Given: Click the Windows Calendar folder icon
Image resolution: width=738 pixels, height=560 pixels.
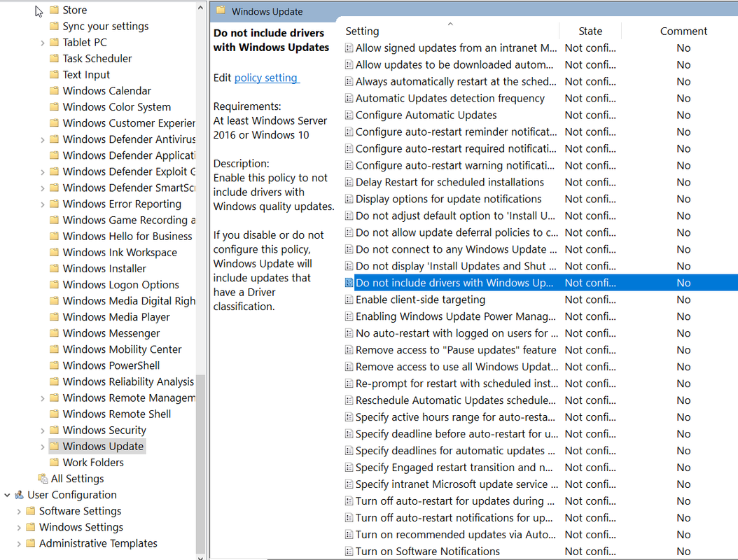Looking at the screenshot, I should 54,90.
